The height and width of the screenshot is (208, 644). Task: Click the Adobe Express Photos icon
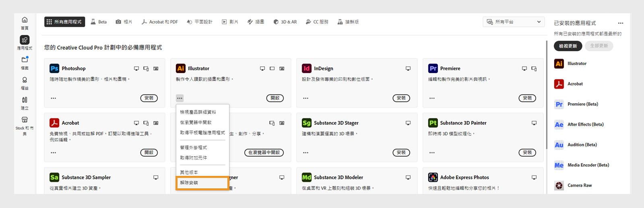pyautogui.click(x=433, y=177)
